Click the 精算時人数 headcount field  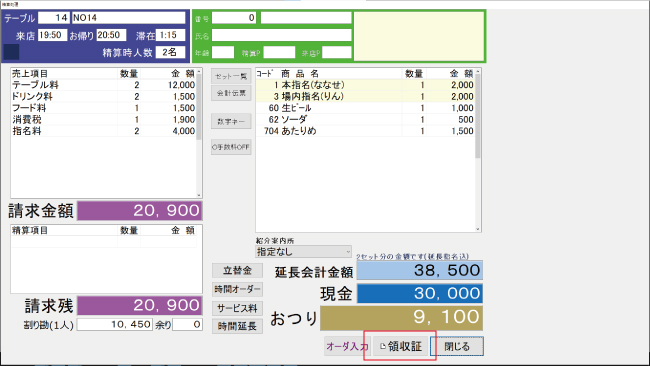click(170, 52)
